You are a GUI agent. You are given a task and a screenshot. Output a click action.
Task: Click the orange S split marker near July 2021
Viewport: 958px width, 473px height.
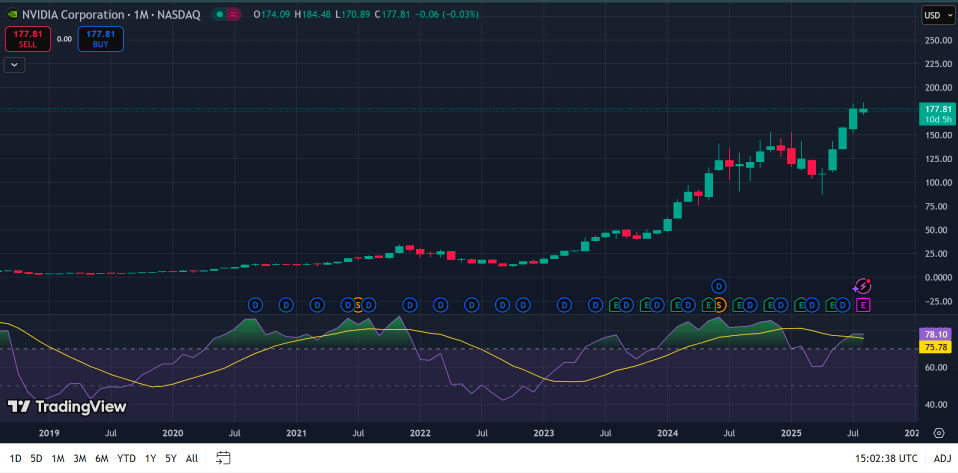[x=358, y=304]
